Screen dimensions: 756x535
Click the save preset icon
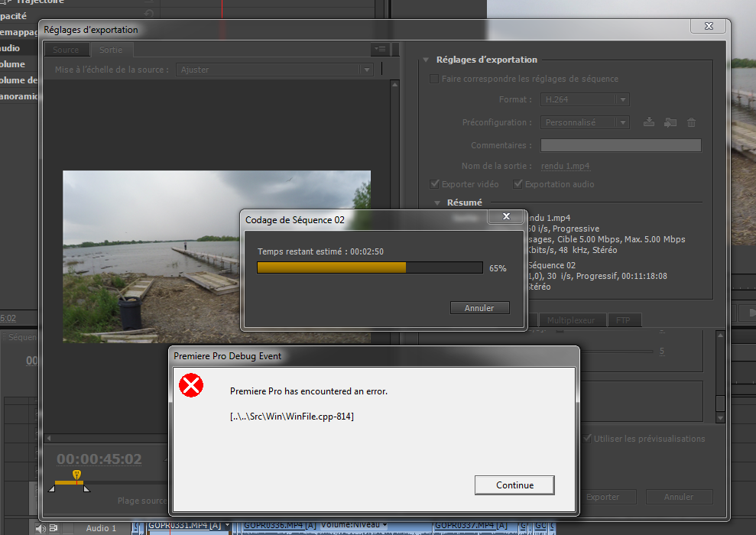(x=649, y=122)
